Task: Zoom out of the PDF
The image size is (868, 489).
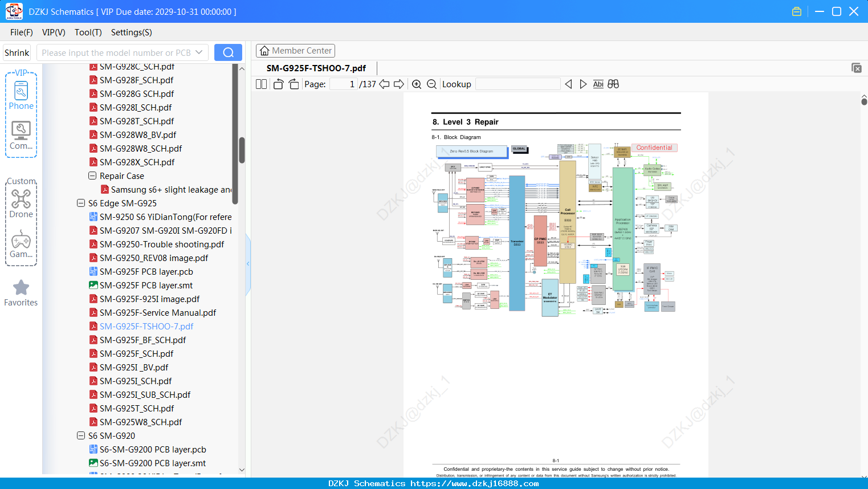Action: point(432,84)
